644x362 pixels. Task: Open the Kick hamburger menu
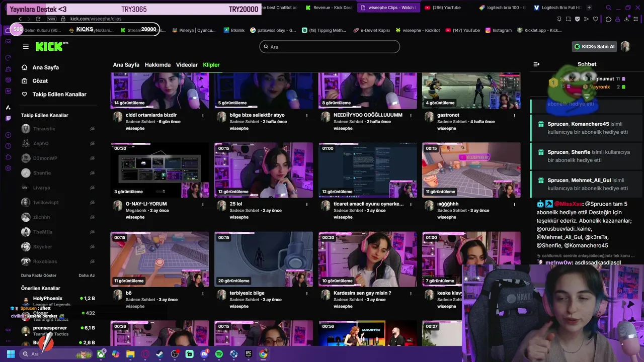[x=26, y=47]
